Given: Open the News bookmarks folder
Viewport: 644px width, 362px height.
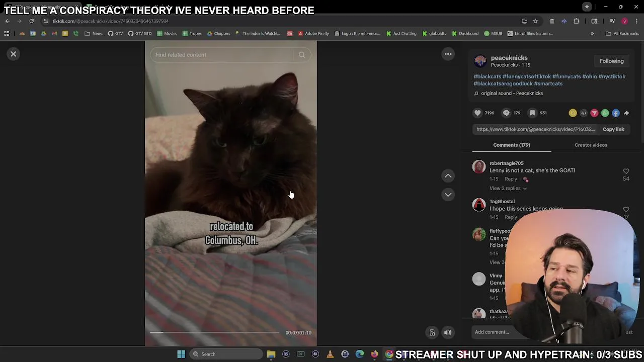Looking at the screenshot, I should click(x=94, y=34).
